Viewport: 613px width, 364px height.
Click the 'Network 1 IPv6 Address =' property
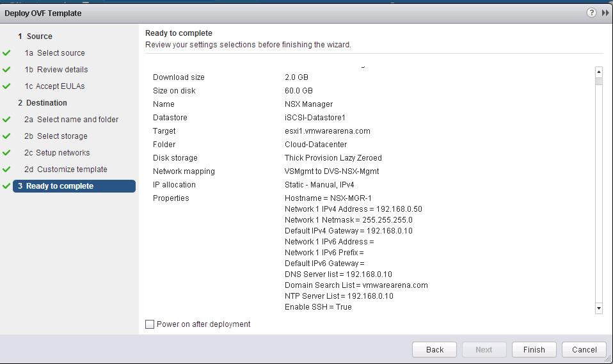click(x=329, y=242)
